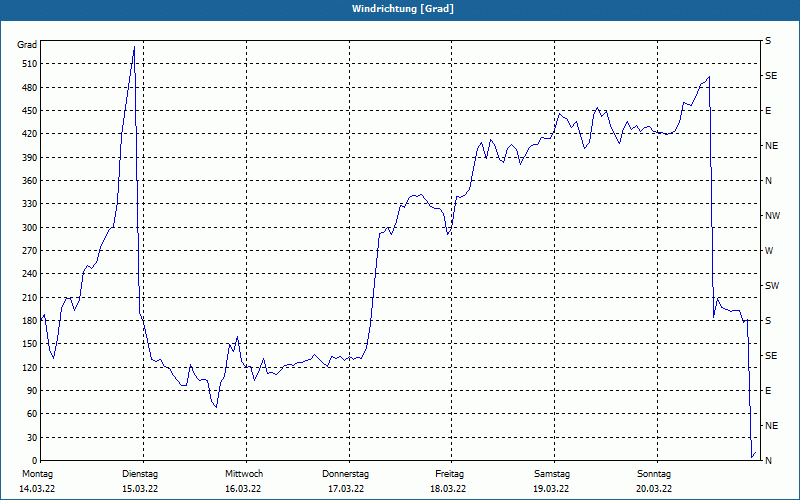Pick the 60 degree tick label

[x=32, y=414]
